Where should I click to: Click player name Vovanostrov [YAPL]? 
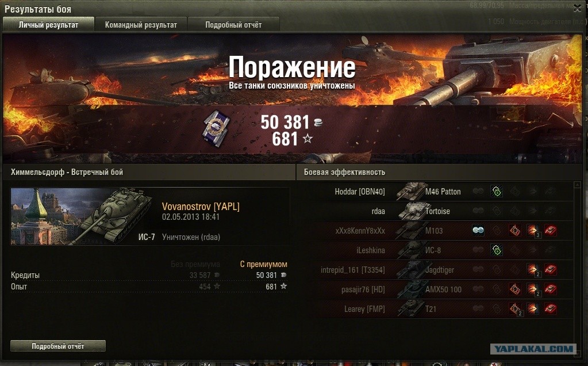pos(201,207)
